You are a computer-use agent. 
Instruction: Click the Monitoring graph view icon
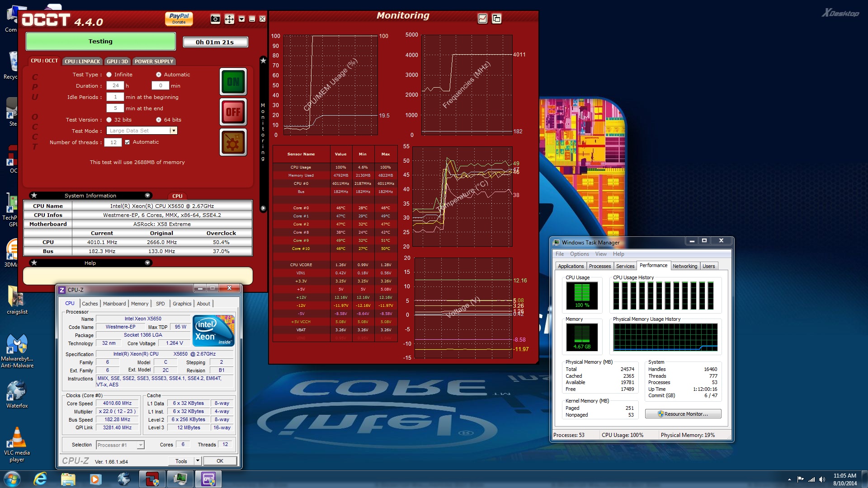pos(483,19)
